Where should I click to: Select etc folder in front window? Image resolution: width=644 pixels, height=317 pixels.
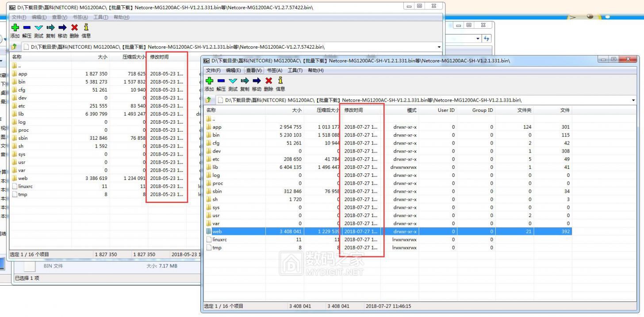coord(216,159)
